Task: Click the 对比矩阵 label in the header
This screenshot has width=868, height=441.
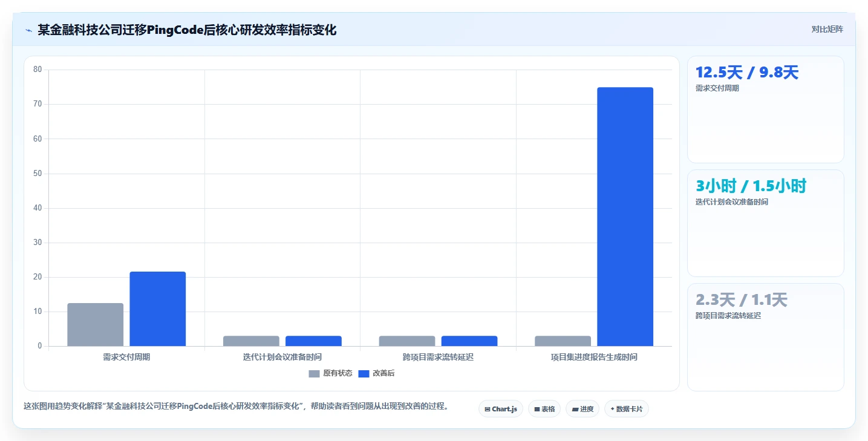Action: click(827, 29)
